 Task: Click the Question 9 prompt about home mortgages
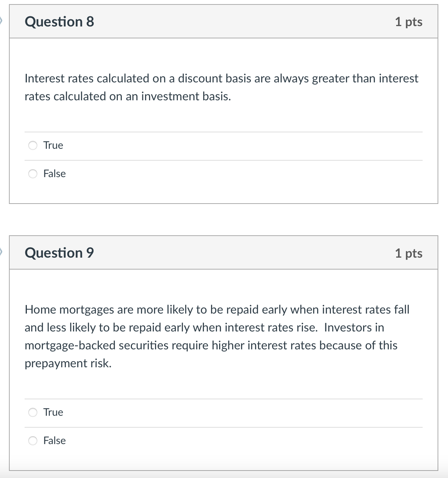[x=217, y=336]
